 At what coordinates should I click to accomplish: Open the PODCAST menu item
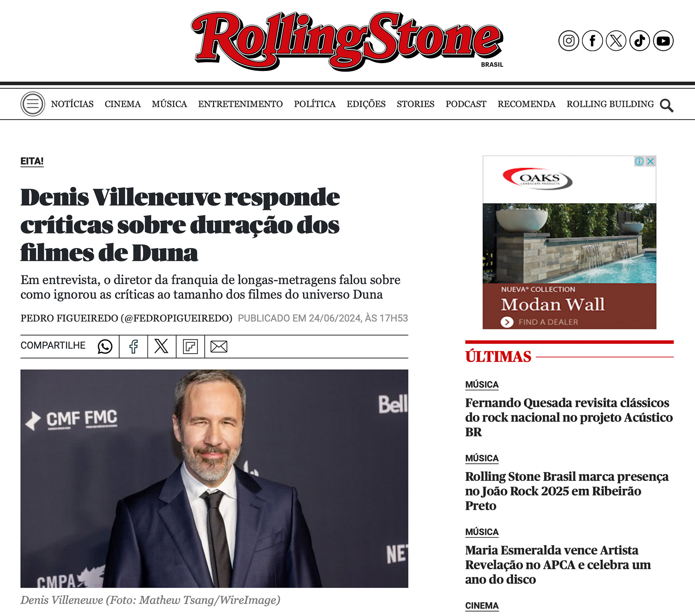tap(466, 104)
